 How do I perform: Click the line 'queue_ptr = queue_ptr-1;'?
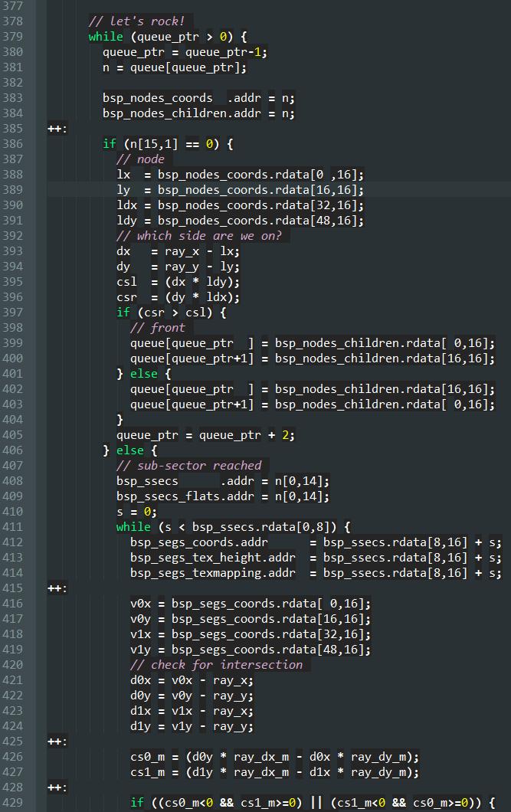point(185,52)
